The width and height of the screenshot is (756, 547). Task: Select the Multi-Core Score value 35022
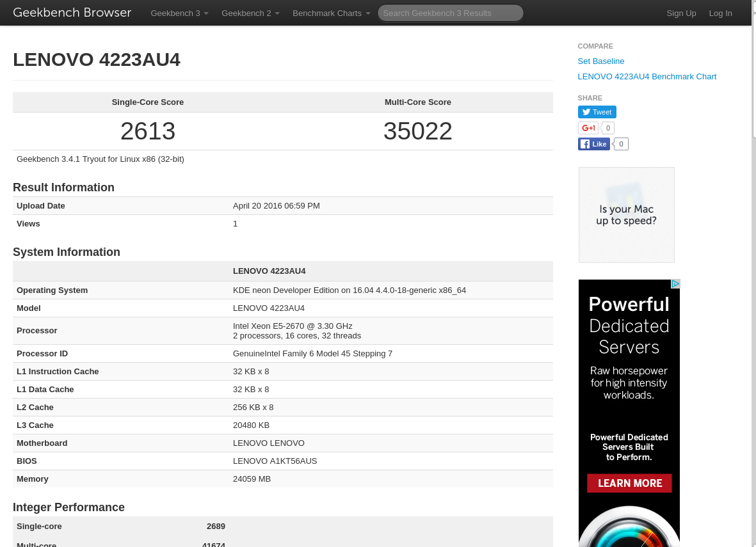(417, 131)
